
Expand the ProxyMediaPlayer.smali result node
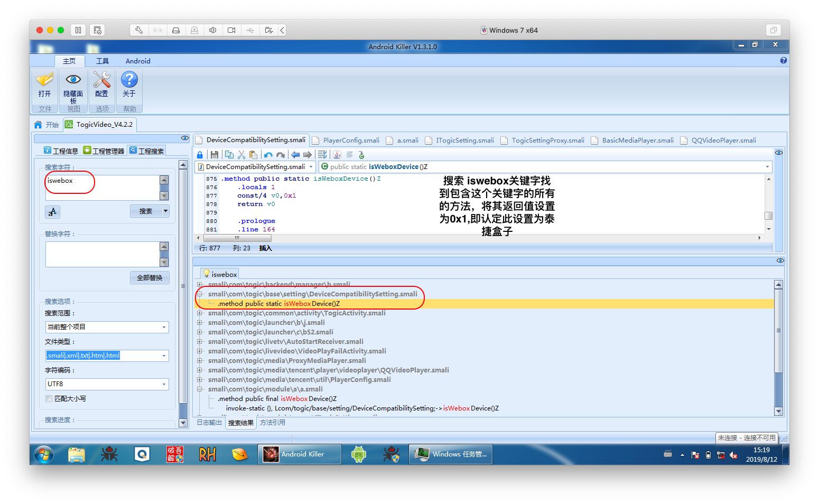coord(200,361)
